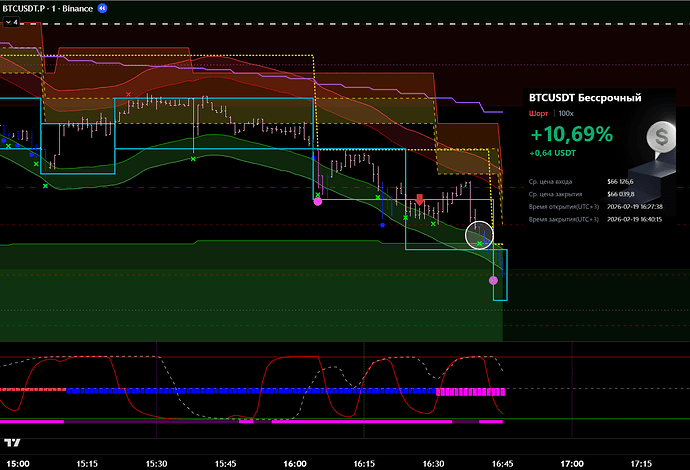The width and height of the screenshot is (690, 470).
Task: Click the red down-arrow sell marker
Action: pos(419,200)
